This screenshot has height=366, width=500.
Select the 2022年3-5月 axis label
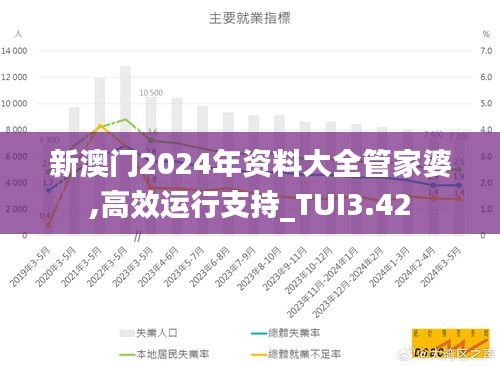pyautogui.click(x=107, y=267)
